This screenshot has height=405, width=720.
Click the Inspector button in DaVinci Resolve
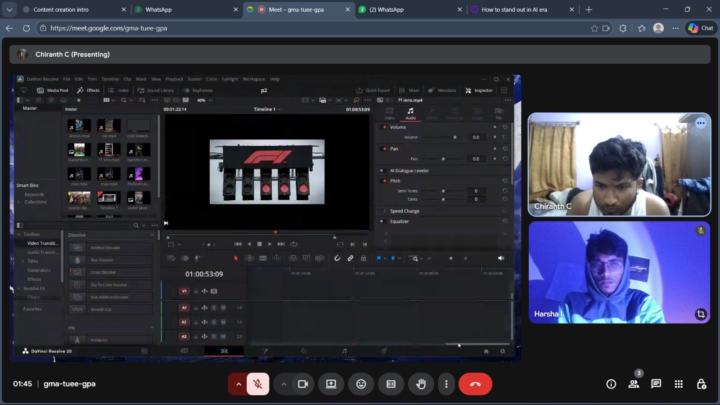[x=478, y=90]
